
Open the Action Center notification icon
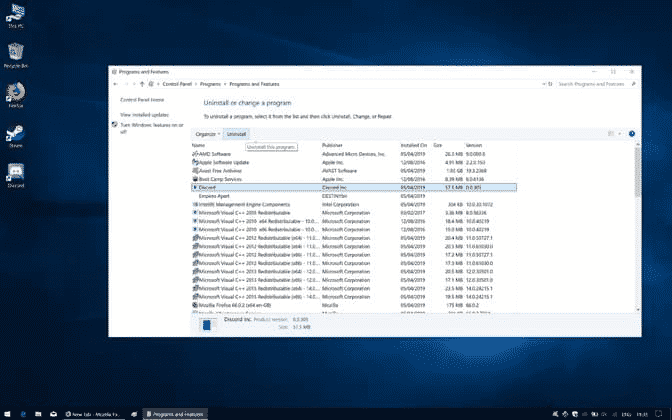coord(658,414)
